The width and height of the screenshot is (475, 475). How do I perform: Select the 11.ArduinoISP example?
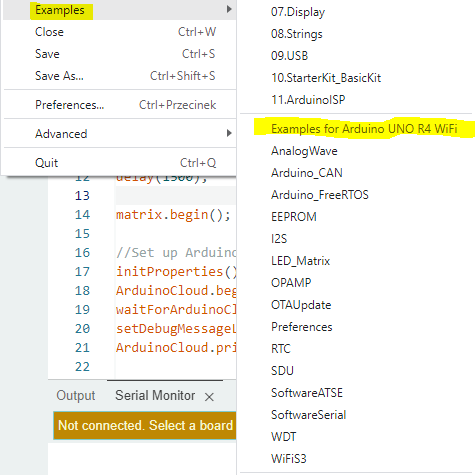click(x=308, y=100)
